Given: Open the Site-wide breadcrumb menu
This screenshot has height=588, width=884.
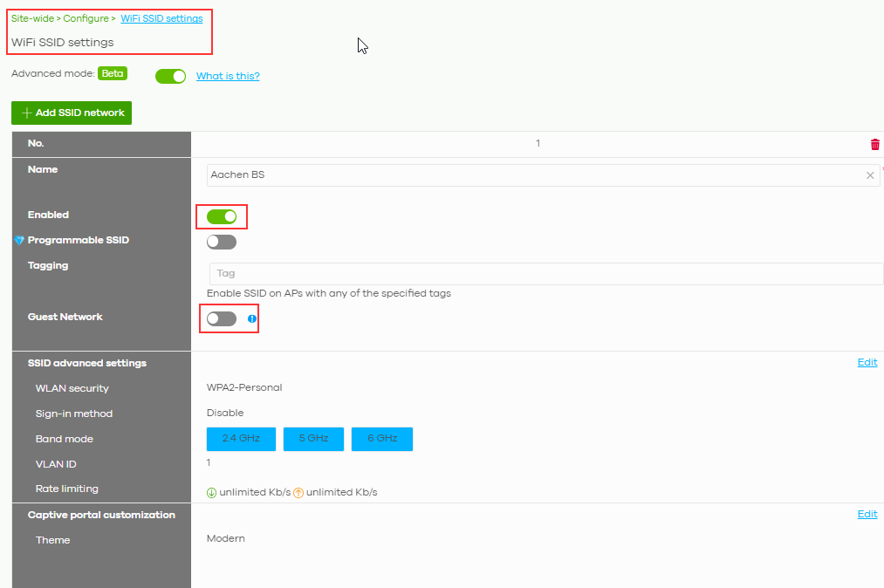Looking at the screenshot, I should [31, 18].
